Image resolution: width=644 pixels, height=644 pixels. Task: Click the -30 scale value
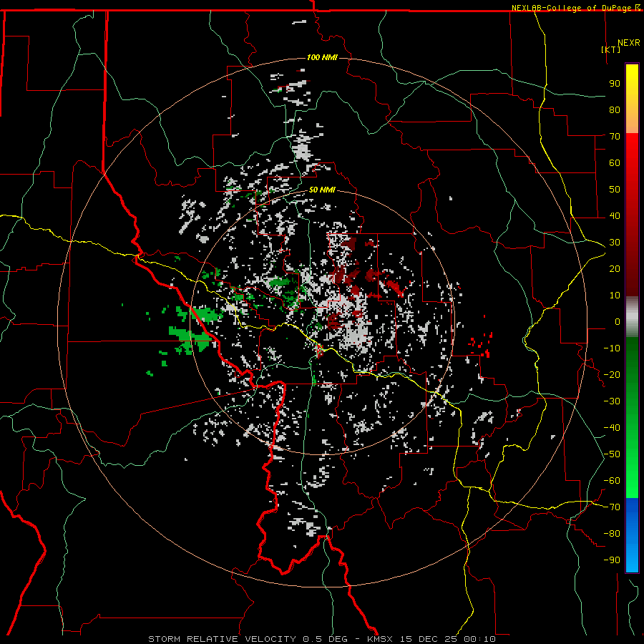pyautogui.click(x=612, y=401)
